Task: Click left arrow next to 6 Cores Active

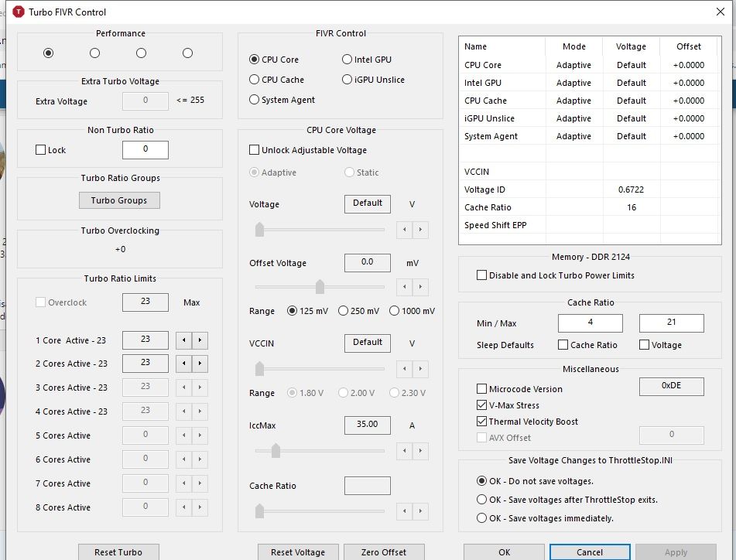Action: click(184, 459)
